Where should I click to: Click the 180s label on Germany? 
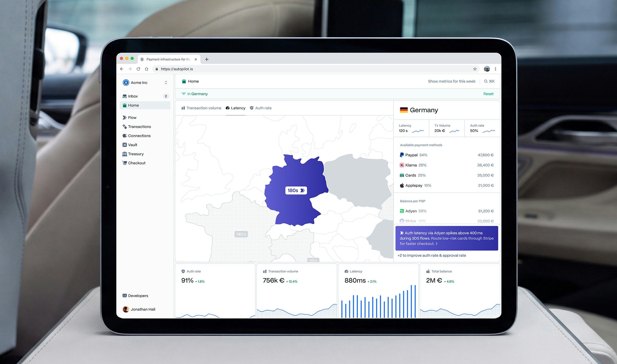click(296, 190)
